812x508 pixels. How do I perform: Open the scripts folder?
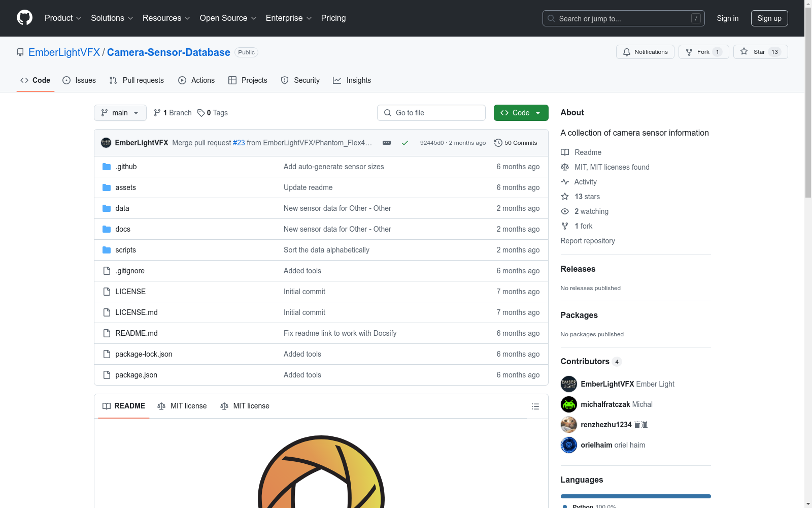click(125, 250)
